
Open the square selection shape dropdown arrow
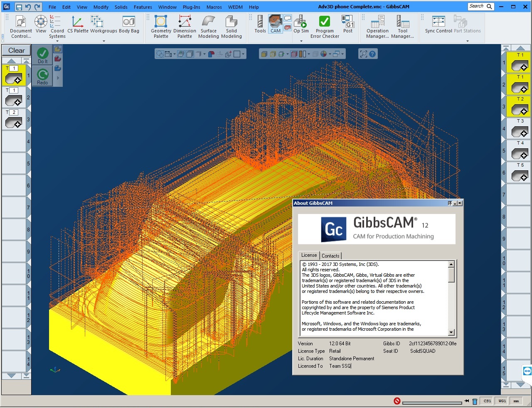tap(243, 54)
